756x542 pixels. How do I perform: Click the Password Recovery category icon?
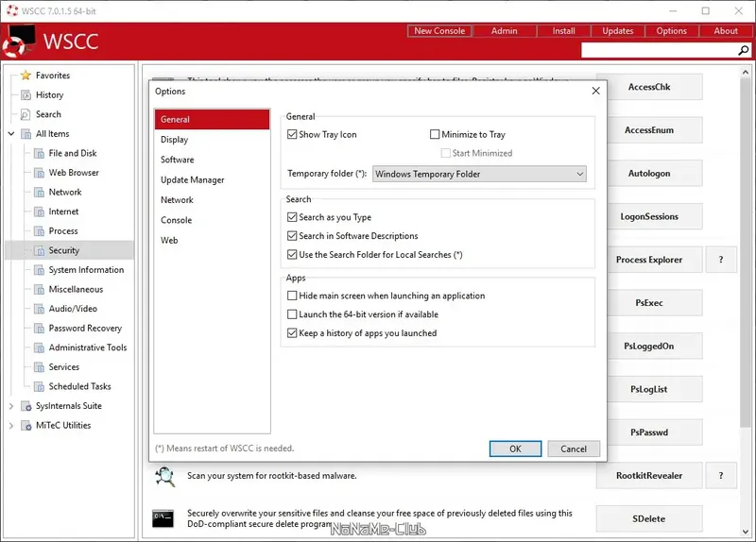39,328
